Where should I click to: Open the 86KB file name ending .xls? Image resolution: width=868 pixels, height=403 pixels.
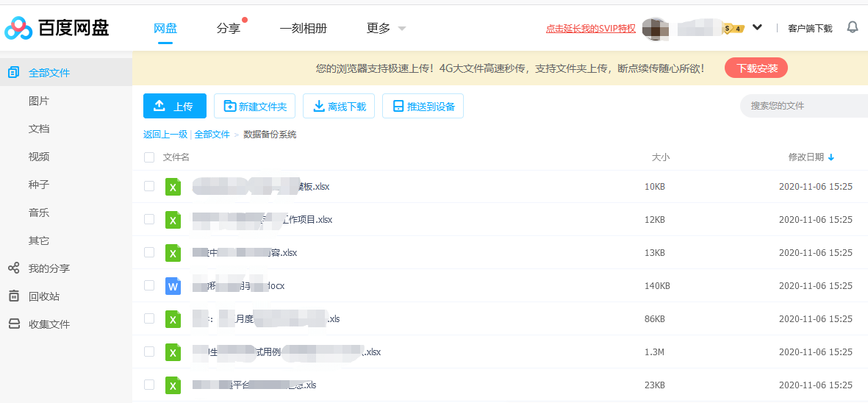tap(266, 319)
